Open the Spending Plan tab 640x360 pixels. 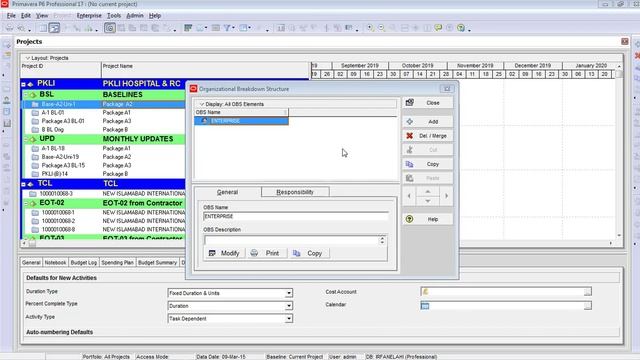(x=118, y=262)
